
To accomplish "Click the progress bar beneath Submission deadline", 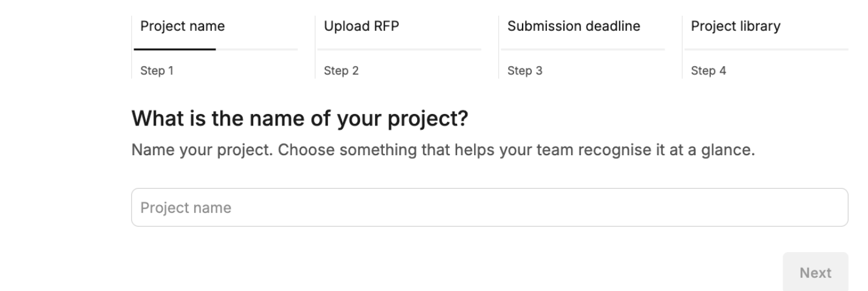I will click(x=583, y=49).
